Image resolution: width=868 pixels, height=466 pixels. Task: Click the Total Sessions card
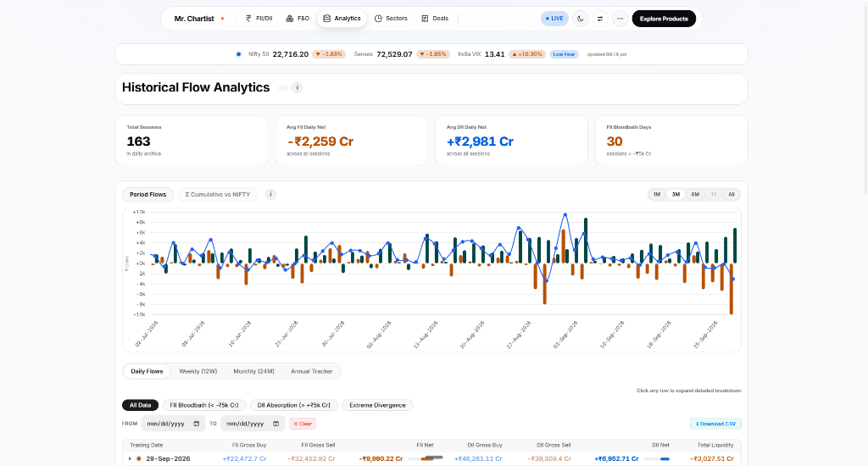pos(192,141)
